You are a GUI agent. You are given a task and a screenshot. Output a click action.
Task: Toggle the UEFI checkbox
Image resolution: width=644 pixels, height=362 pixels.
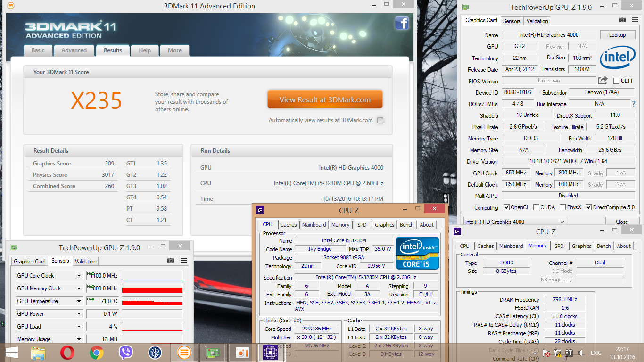coord(616,81)
